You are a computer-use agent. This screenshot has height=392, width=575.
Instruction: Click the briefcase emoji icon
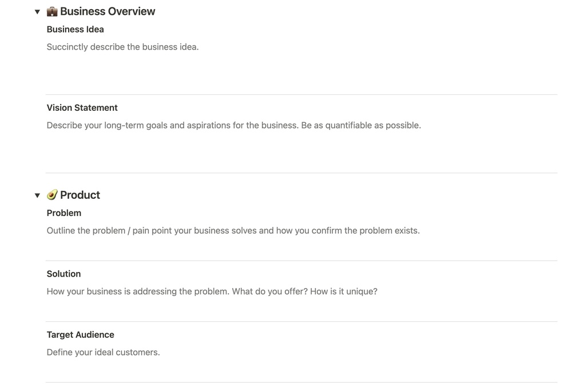(52, 11)
